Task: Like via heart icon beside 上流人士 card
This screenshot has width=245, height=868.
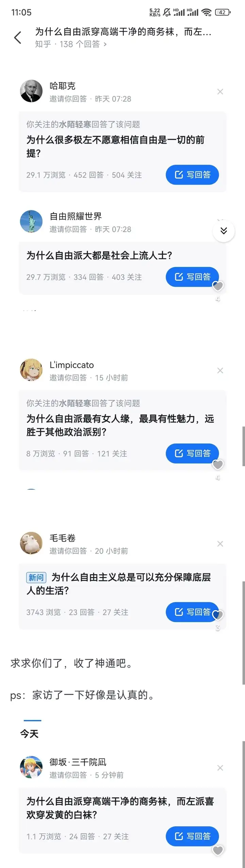Action: point(218,286)
